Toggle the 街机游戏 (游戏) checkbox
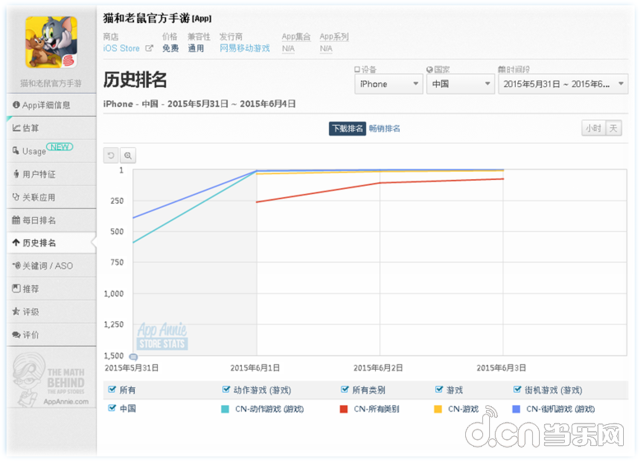The height and width of the screenshot is (461, 640). [x=517, y=389]
